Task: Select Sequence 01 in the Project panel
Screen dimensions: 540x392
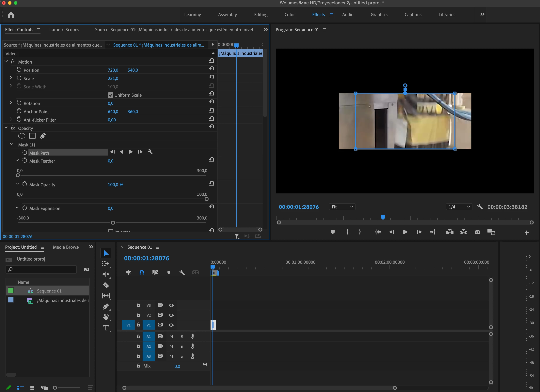Action: 49,291
